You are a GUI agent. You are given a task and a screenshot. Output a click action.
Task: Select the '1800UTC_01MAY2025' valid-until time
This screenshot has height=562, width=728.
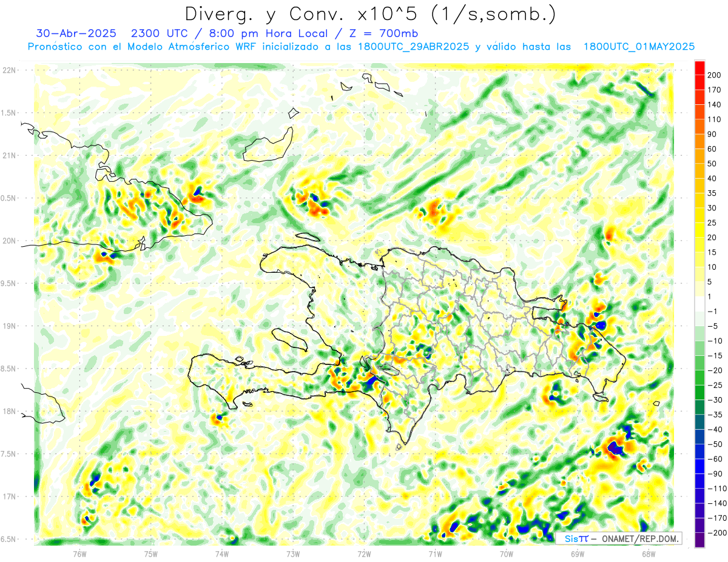coord(639,47)
